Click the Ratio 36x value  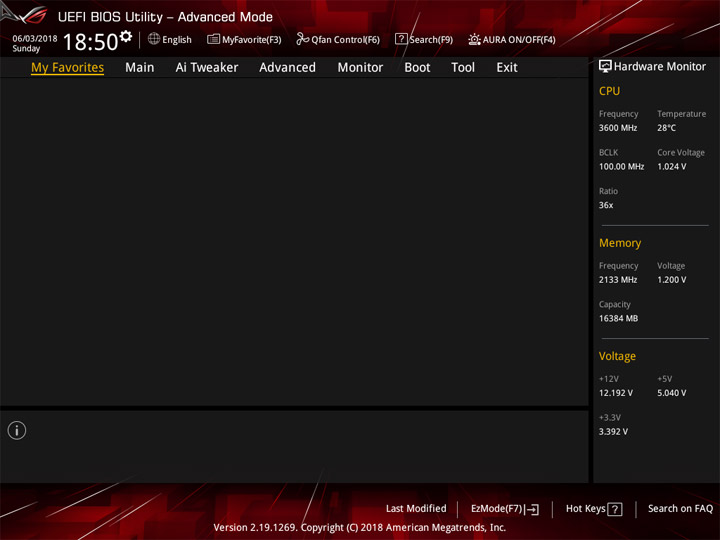coord(606,205)
